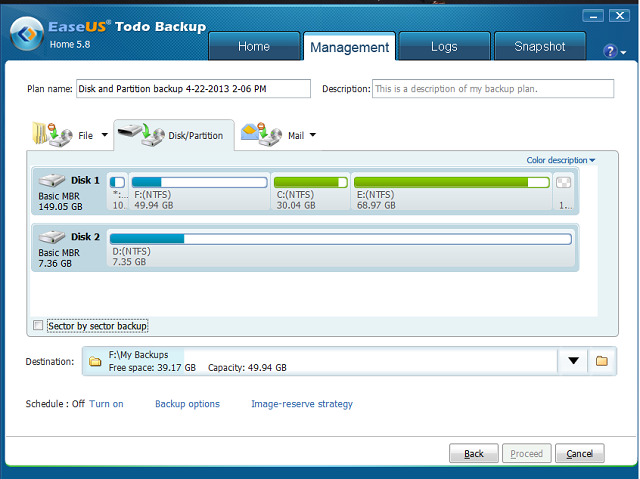This screenshot has width=640, height=479.
Task: Click the Mail backup icon
Action: [x=263, y=134]
